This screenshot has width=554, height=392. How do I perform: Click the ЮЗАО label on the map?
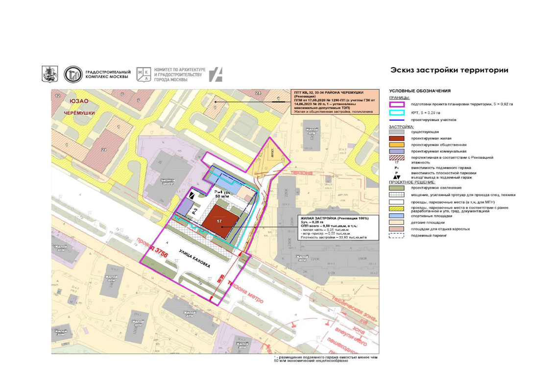pos(79,101)
